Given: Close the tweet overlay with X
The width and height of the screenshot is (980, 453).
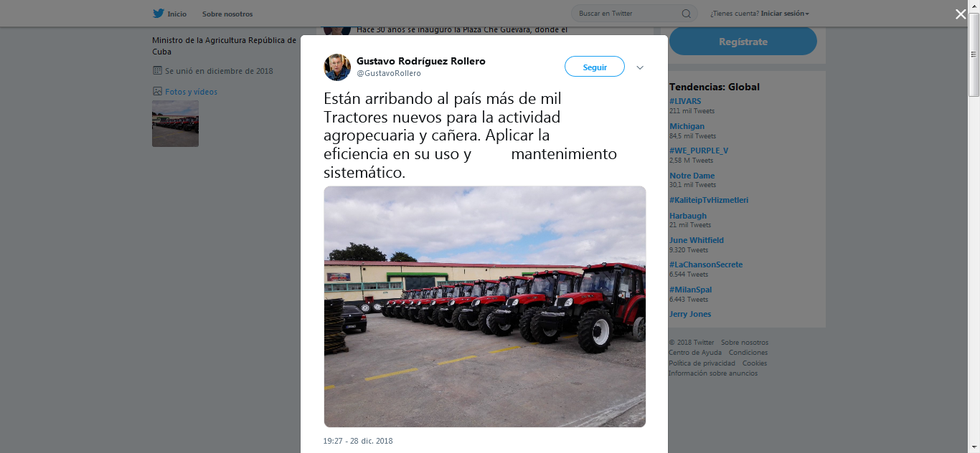Looking at the screenshot, I should (x=961, y=14).
